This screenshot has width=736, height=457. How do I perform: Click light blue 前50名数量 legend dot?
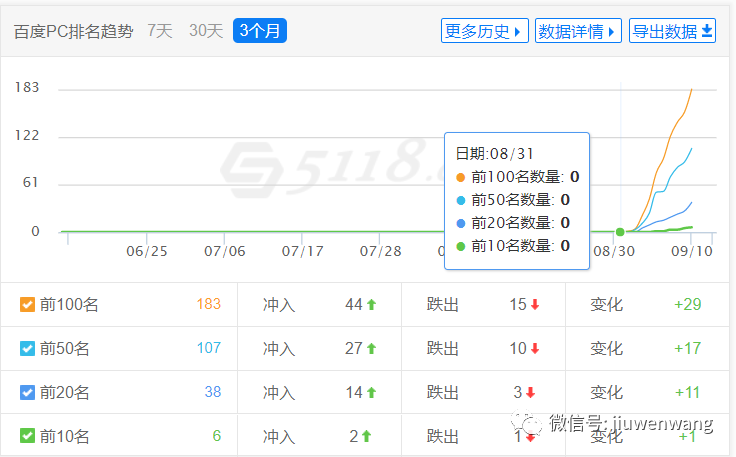(x=460, y=200)
